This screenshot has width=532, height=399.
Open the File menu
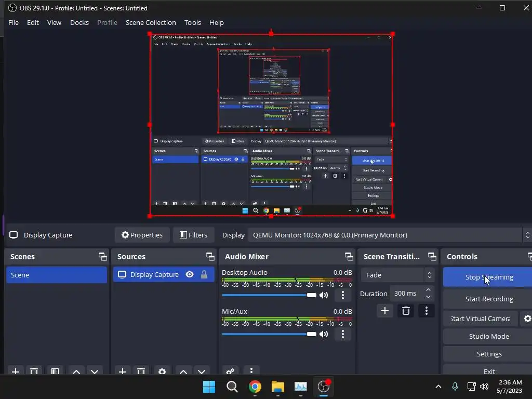tap(13, 22)
